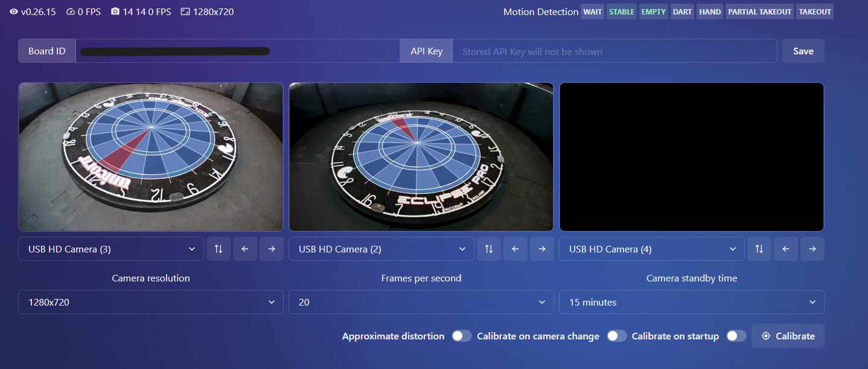Toggle Approximate distortion switch
Screen dimensions: 868x369
462,336
